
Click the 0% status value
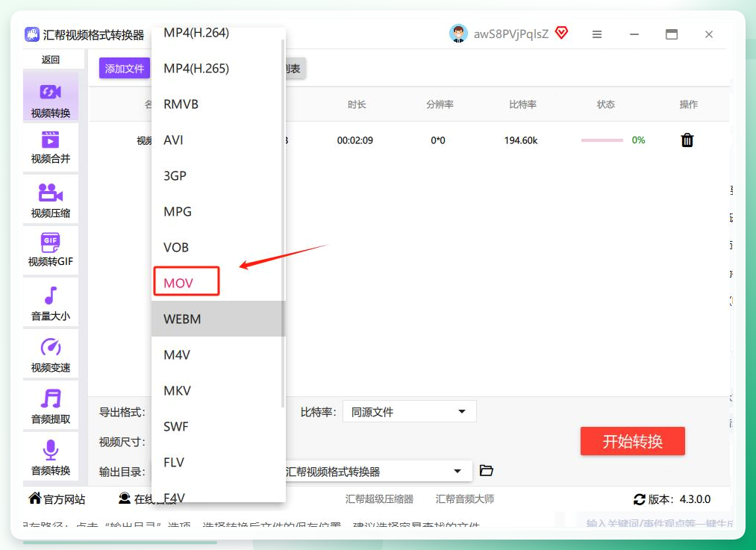638,140
